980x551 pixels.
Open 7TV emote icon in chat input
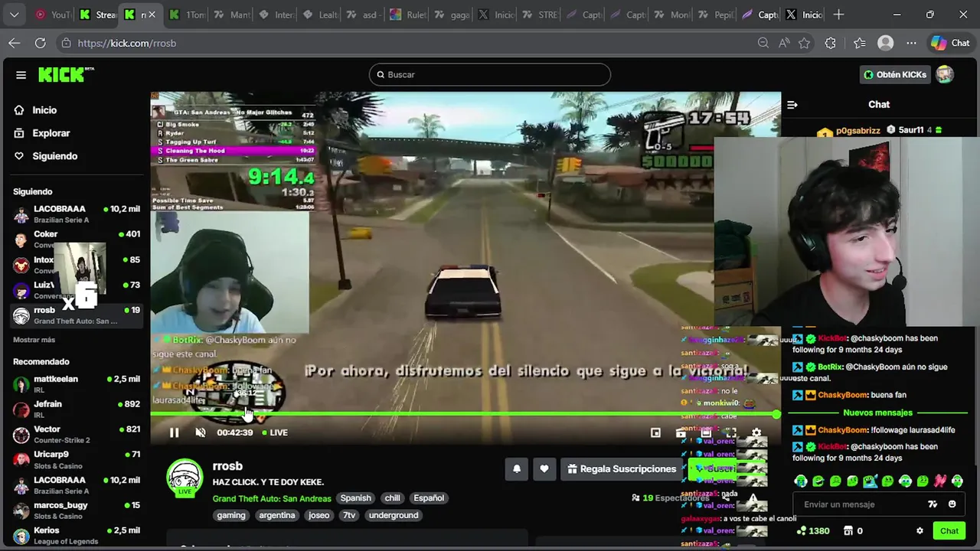coord(933,504)
